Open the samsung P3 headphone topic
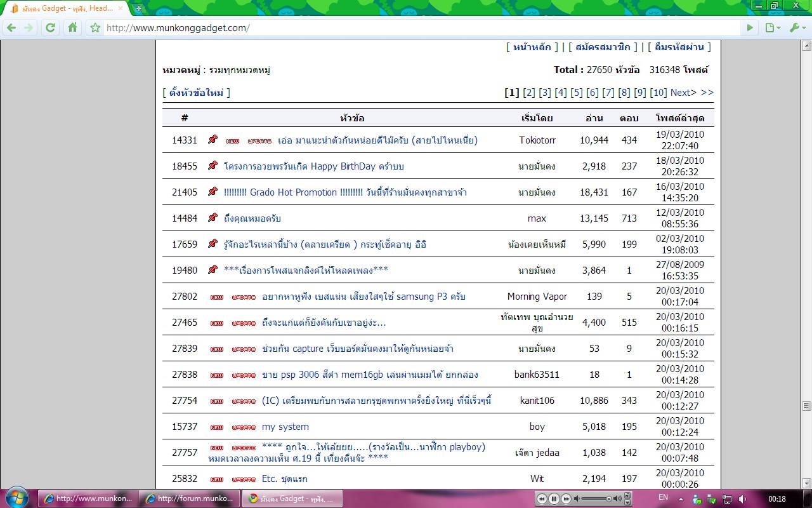Screen dimensions: 812x508 tap(363, 297)
